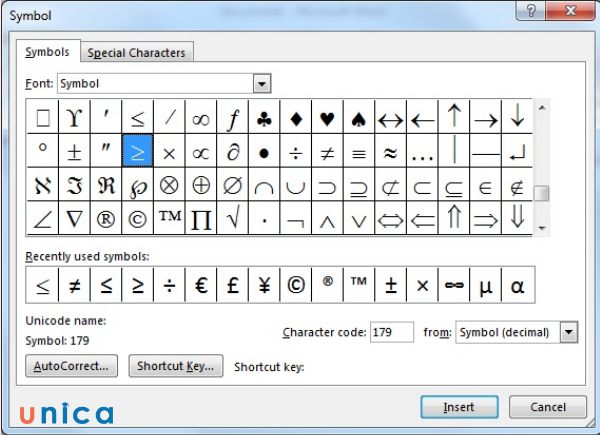Choose the mu symbol in recent symbols

coord(485,285)
